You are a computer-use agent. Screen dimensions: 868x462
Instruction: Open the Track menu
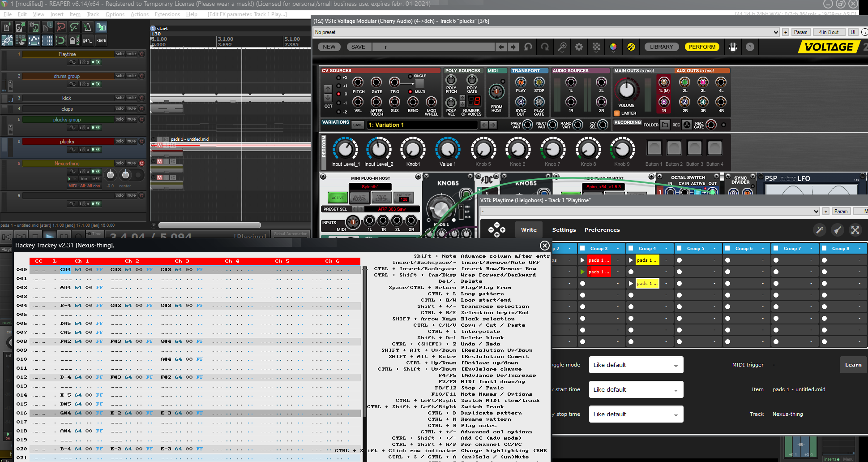click(x=93, y=14)
